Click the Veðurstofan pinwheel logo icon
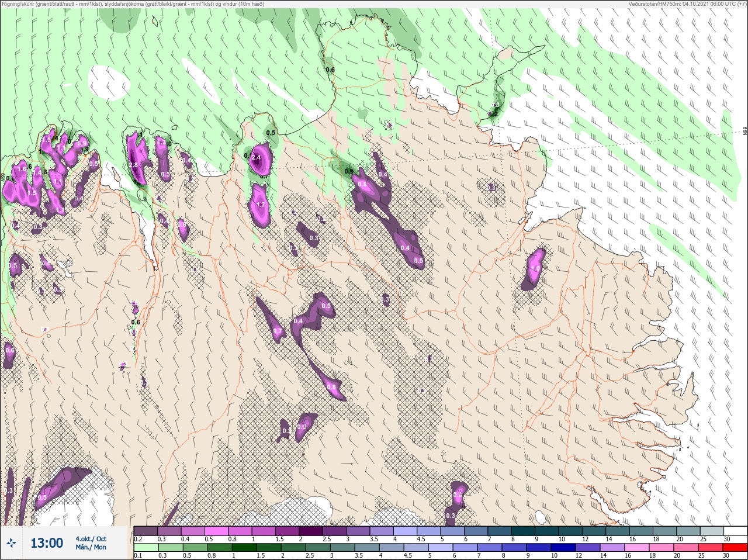This screenshot has height=560, width=748. point(11,544)
